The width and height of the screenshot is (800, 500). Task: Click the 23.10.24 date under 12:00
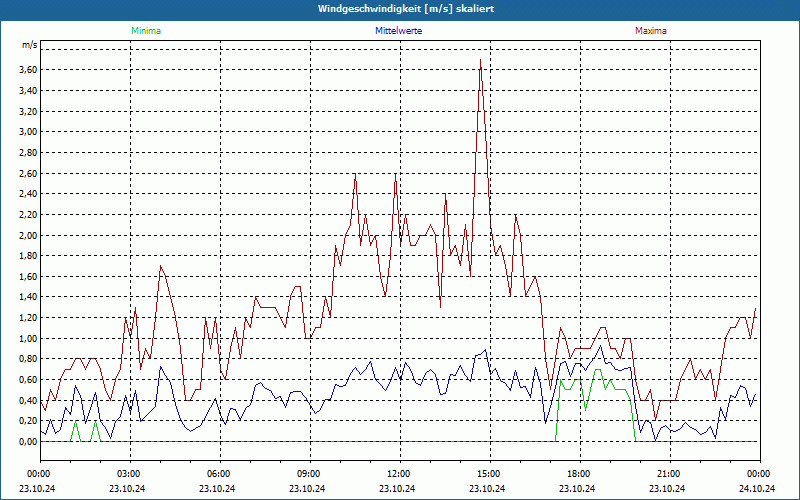pos(397,488)
